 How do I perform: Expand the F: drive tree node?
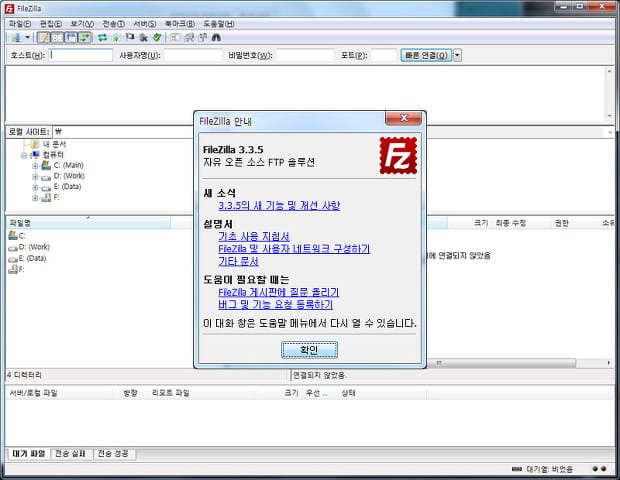(35, 198)
